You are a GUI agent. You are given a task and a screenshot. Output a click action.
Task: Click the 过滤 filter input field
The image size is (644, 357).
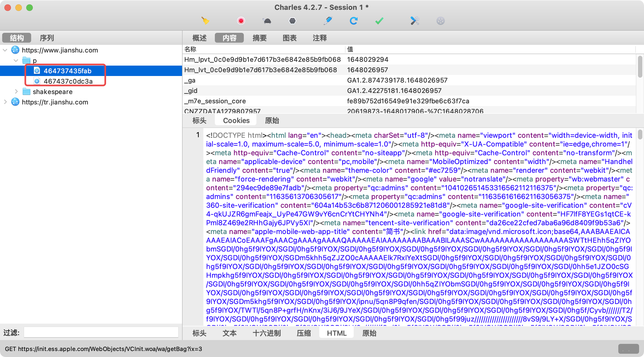[x=101, y=332]
